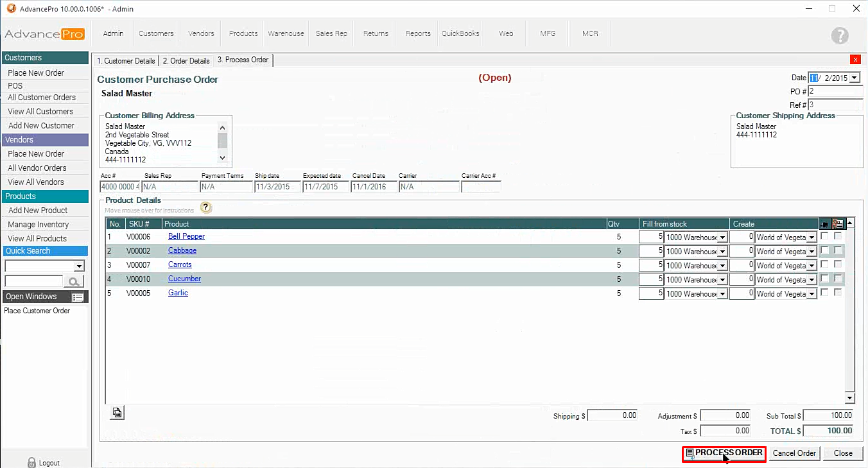Viewport: 868px width, 468px height.
Task: Click the Shipping $ amount field
Action: coord(612,415)
